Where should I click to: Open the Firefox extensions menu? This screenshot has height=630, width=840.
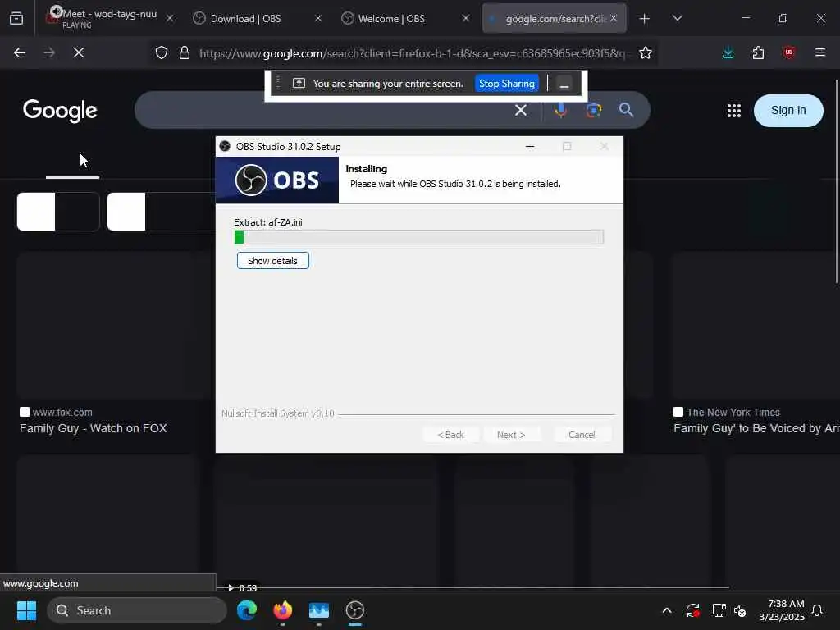[758, 52]
